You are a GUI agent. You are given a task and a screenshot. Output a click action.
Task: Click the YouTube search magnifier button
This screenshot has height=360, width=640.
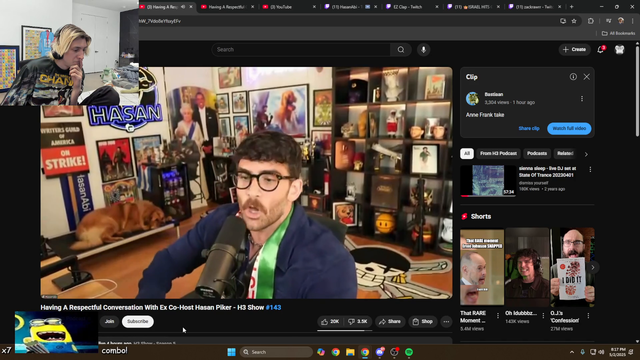pos(401,49)
